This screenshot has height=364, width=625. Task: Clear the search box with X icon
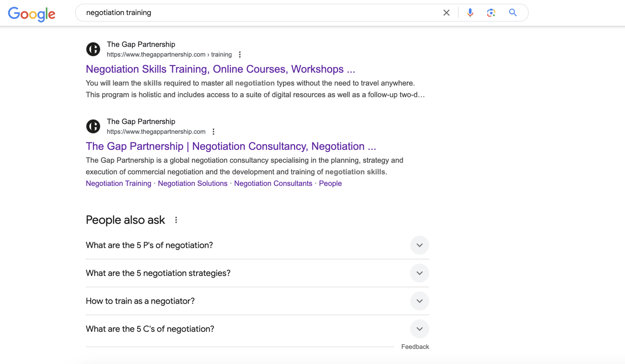pos(446,13)
